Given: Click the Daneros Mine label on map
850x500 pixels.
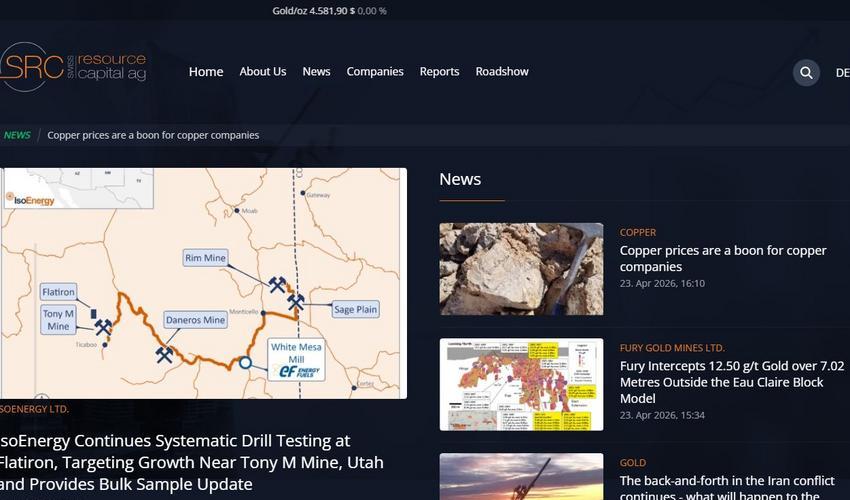Looking at the screenshot, I should tap(195, 320).
